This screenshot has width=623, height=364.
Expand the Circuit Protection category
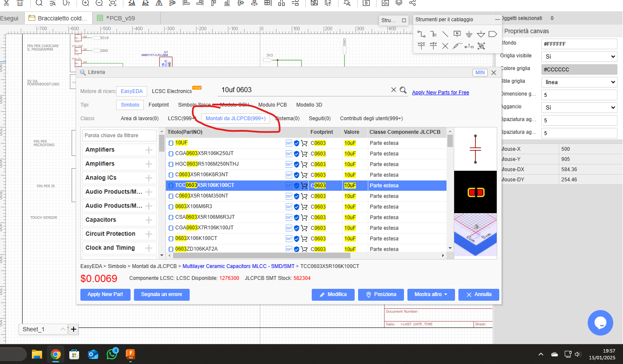(149, 234)
